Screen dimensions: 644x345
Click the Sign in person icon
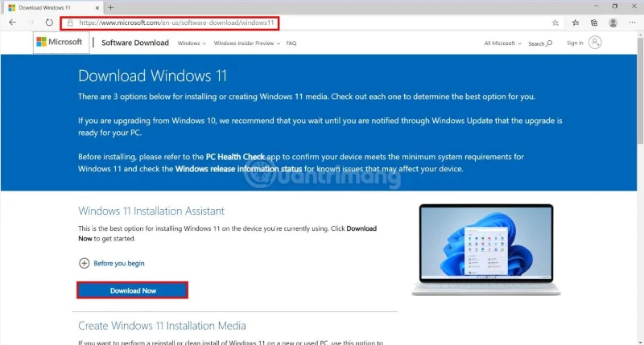coord(595,43)
